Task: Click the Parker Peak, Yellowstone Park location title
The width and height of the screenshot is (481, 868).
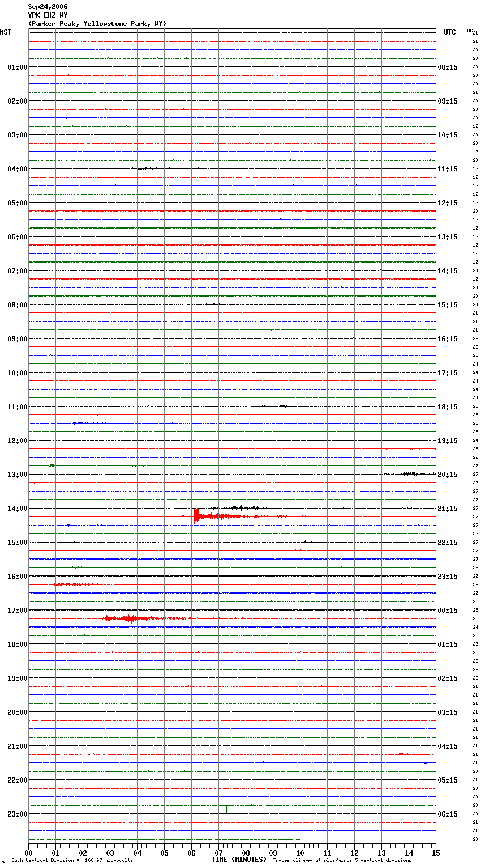Action: coord(97,24)
